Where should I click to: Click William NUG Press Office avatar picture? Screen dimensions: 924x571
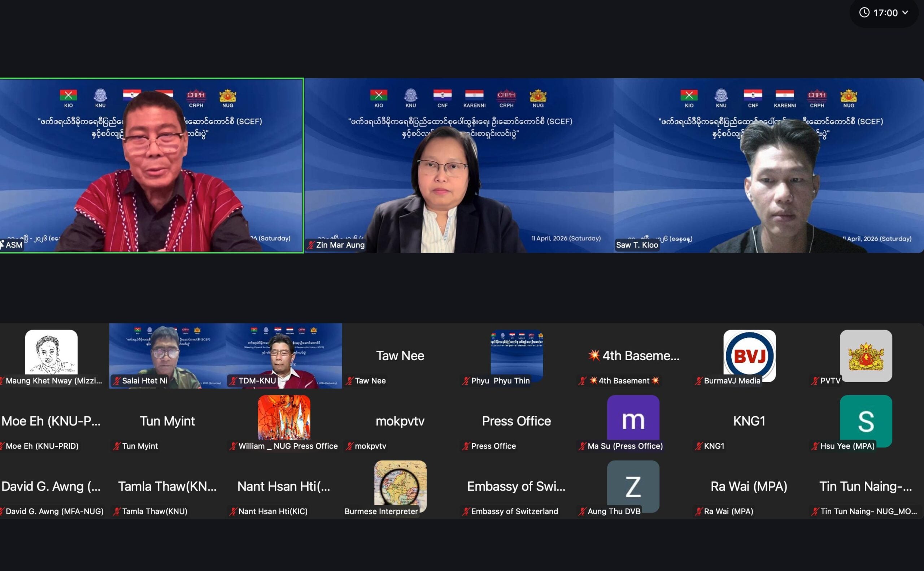click(x=284, y=418)
